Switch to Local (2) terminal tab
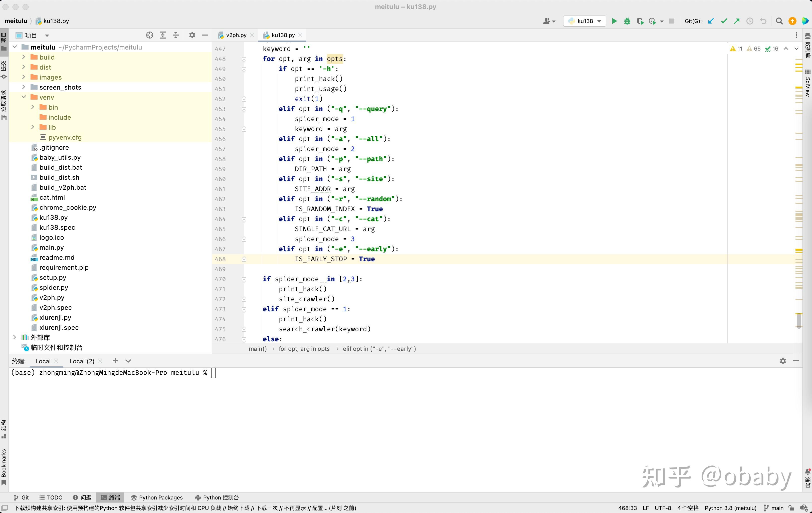Screen dimensions: 812x513 [82, 361]
